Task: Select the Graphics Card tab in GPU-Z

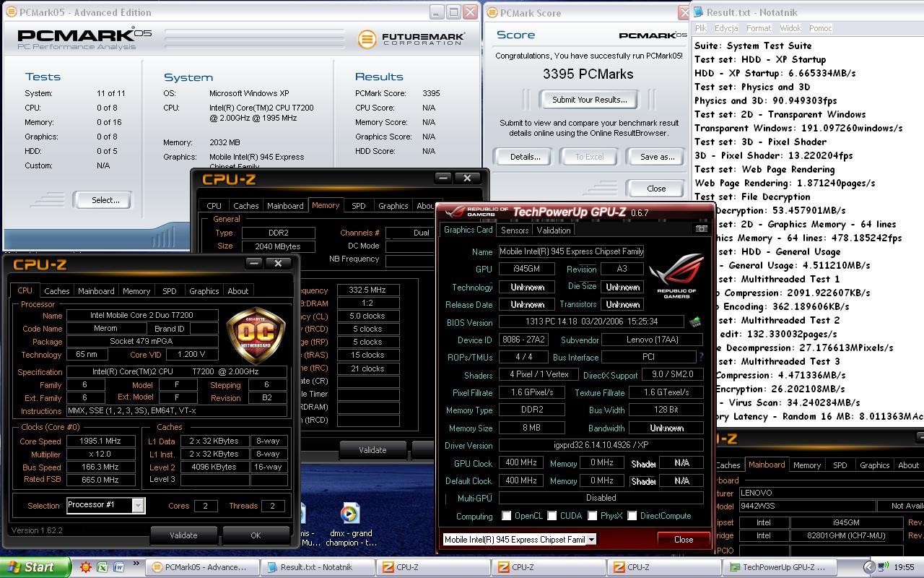Action: click(468, 230)
